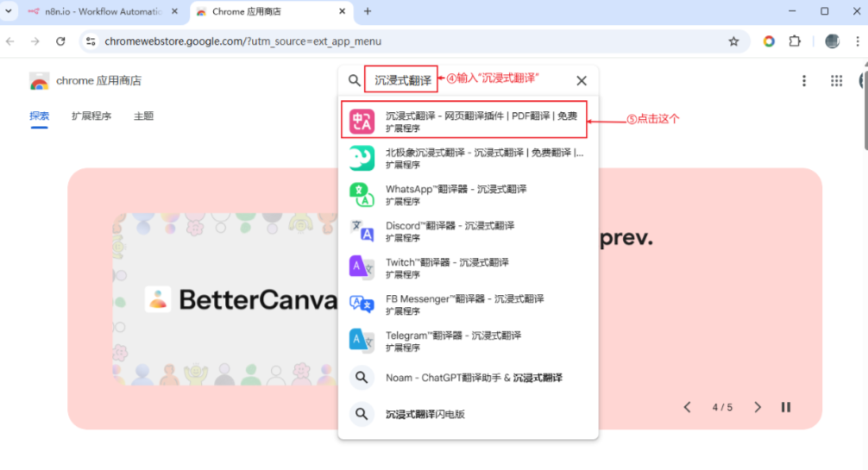Close the n8n.io tab
Viewport: 868px width, 470px height.
pos(174,11)
